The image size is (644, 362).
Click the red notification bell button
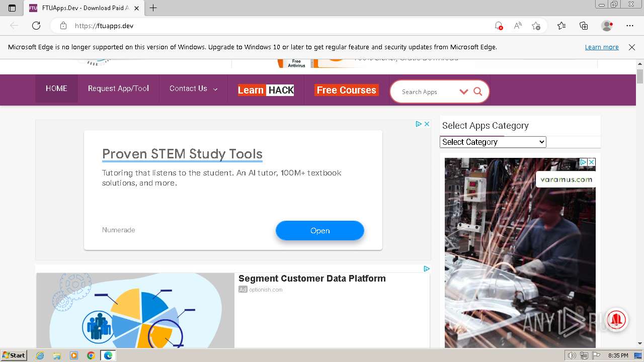617,319
